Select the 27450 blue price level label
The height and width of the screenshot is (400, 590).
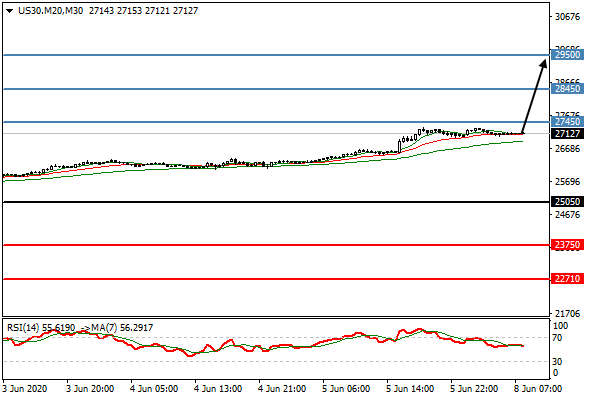click(x=567, y=122)
